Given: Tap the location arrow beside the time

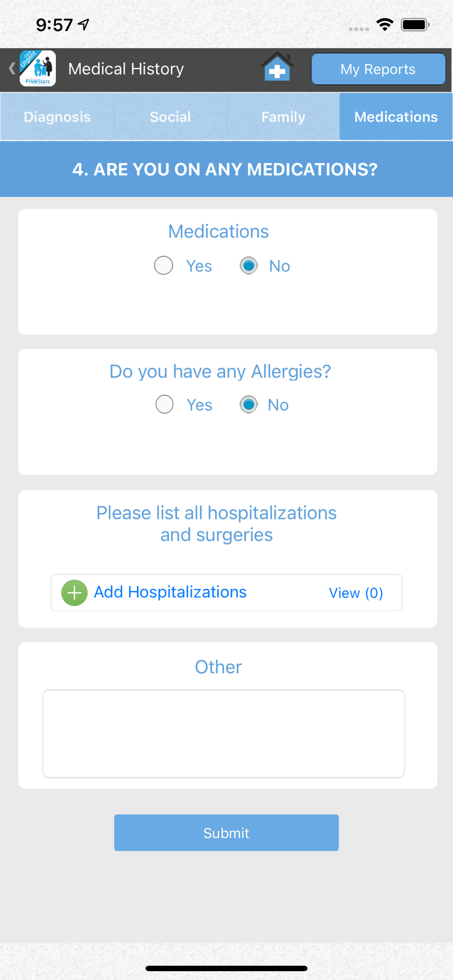Looking at the screenshot, I should (x=84, y=24).
